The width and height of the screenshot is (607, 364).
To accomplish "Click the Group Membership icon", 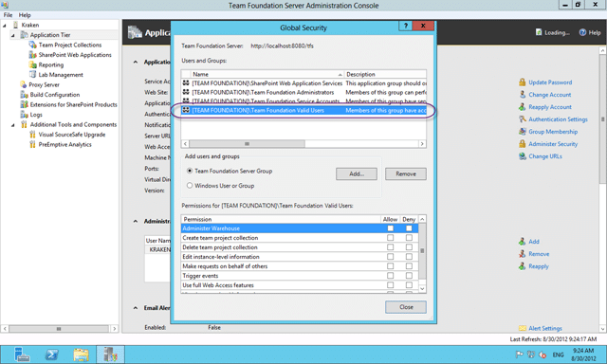I will tap(523, 132).
